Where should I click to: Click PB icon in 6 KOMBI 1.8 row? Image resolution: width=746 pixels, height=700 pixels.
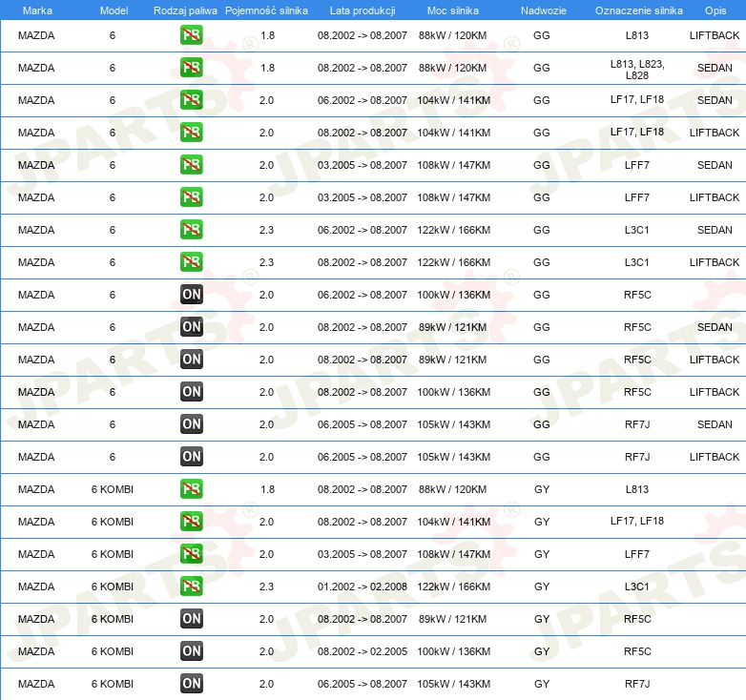click(x=191, y=489)
